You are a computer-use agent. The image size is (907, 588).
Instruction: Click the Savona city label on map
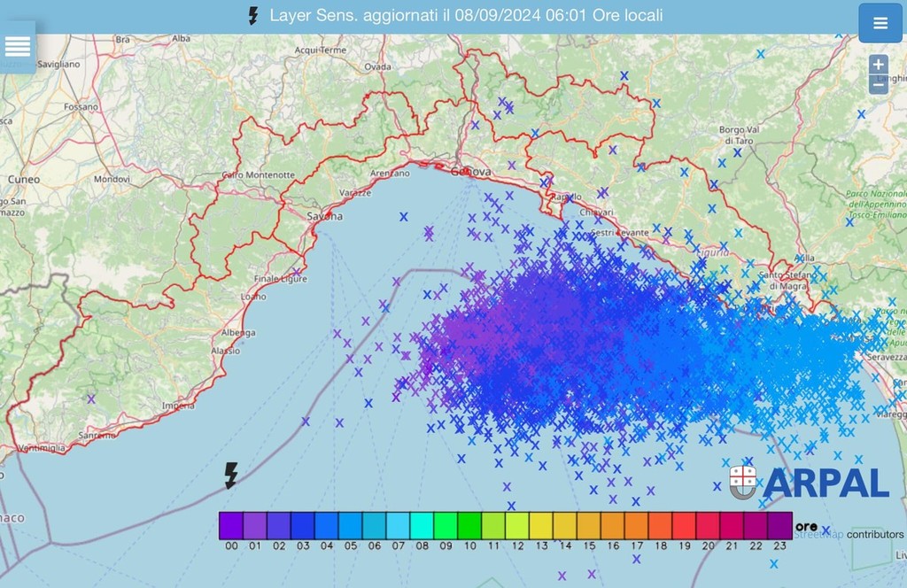click(324, 216)
